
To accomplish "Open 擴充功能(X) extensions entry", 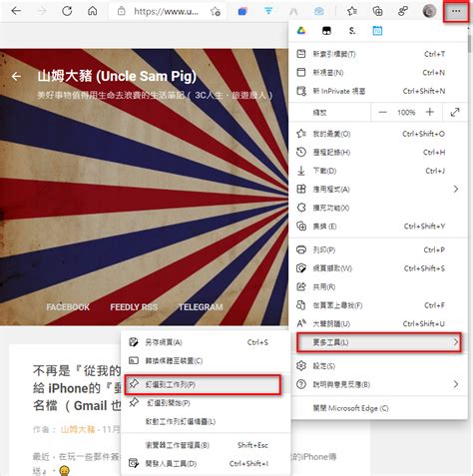I will coord(378,208).
